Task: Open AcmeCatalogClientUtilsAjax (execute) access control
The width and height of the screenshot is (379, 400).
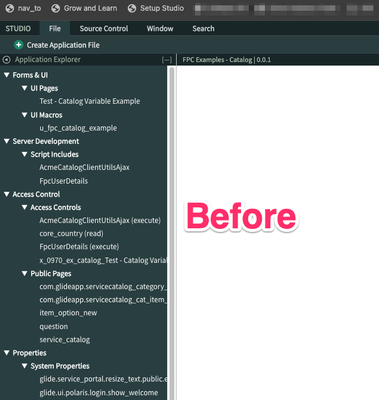Action: coord(100,220)
